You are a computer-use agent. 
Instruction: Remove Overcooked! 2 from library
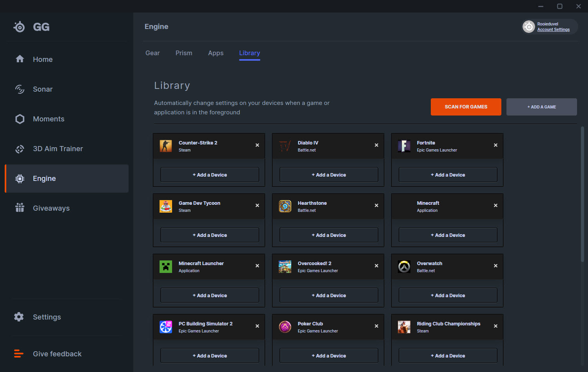coord(376,266)
